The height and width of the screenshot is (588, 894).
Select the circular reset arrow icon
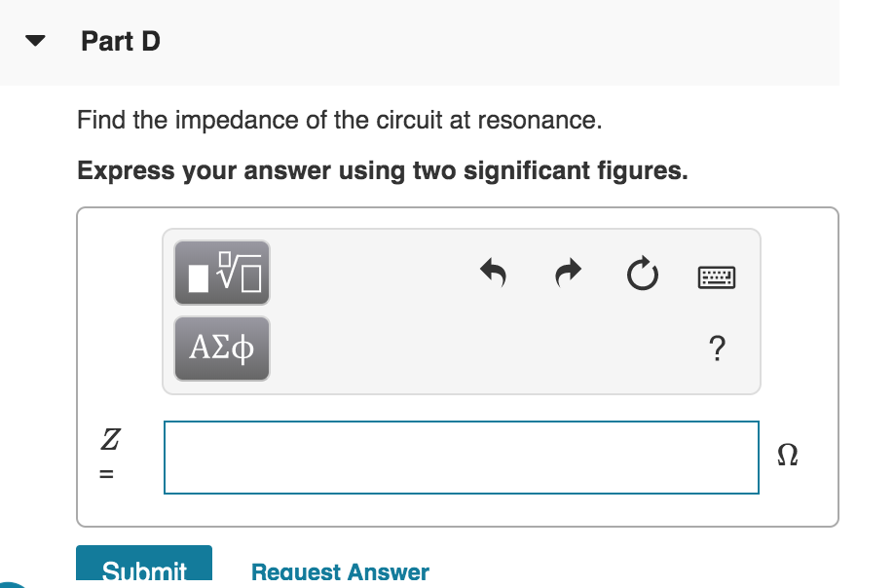point(643,276)
